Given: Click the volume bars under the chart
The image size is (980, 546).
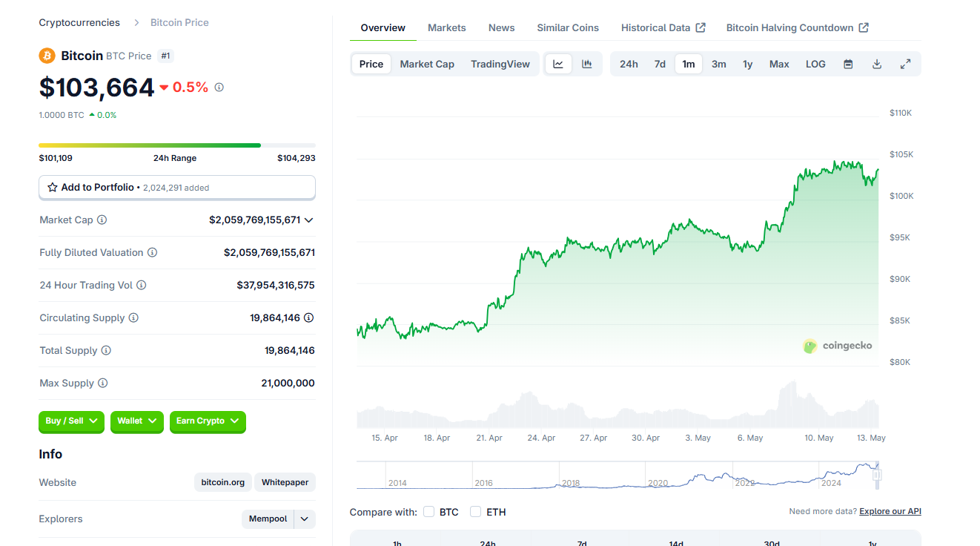Looking at the screenshot, I should (x=618, y=405).
